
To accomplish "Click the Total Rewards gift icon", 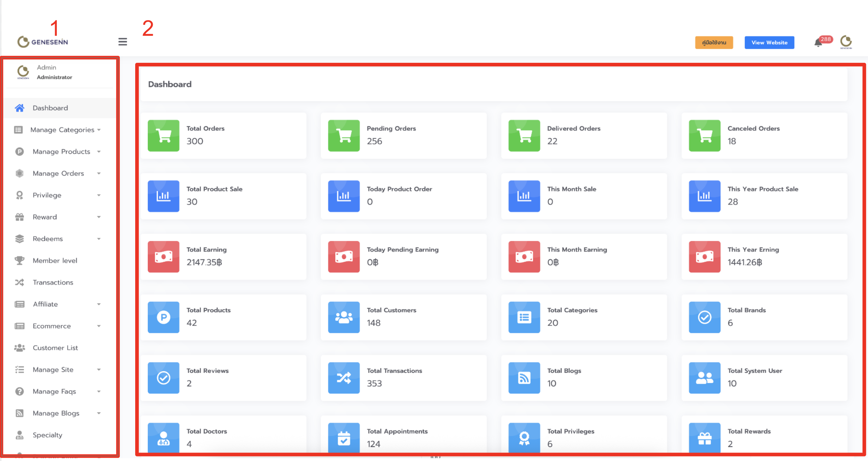I will pyautogui.click(x=704, y=438).
